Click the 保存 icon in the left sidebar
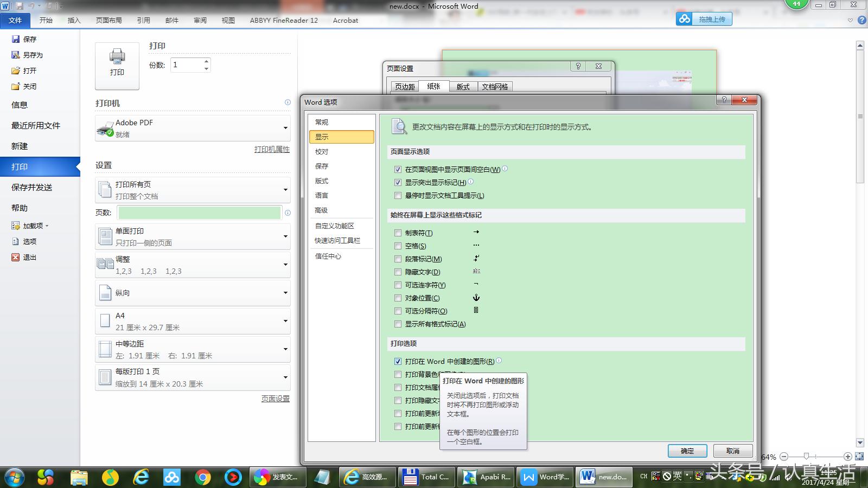 click(x=16, y=38)
